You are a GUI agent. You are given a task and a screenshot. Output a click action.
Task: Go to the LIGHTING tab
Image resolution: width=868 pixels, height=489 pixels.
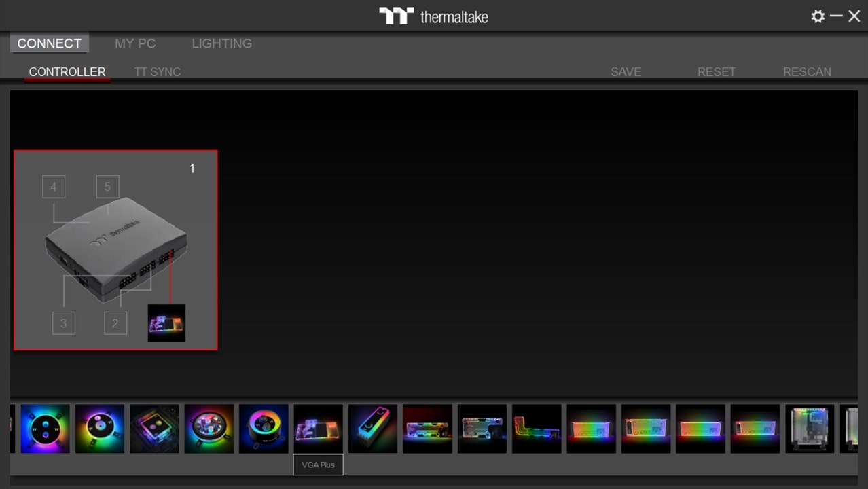[221, 43]
